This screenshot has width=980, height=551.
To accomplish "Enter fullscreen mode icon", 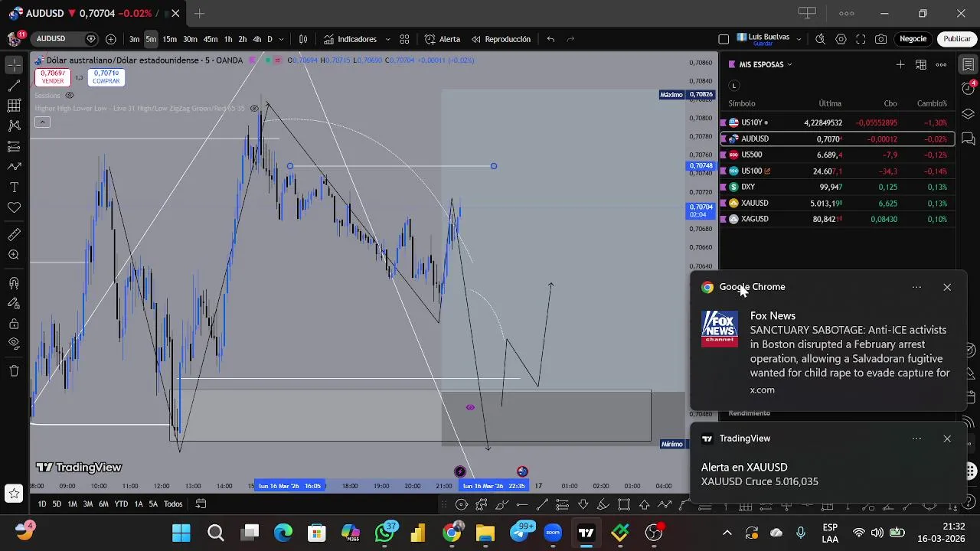I will coord(861,39).
